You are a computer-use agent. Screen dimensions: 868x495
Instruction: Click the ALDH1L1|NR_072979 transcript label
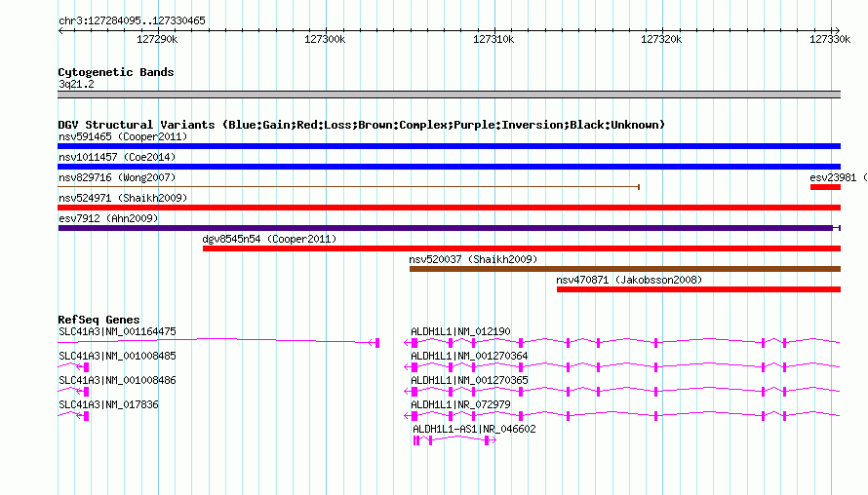pyautogui.click(x=460, y=404)
